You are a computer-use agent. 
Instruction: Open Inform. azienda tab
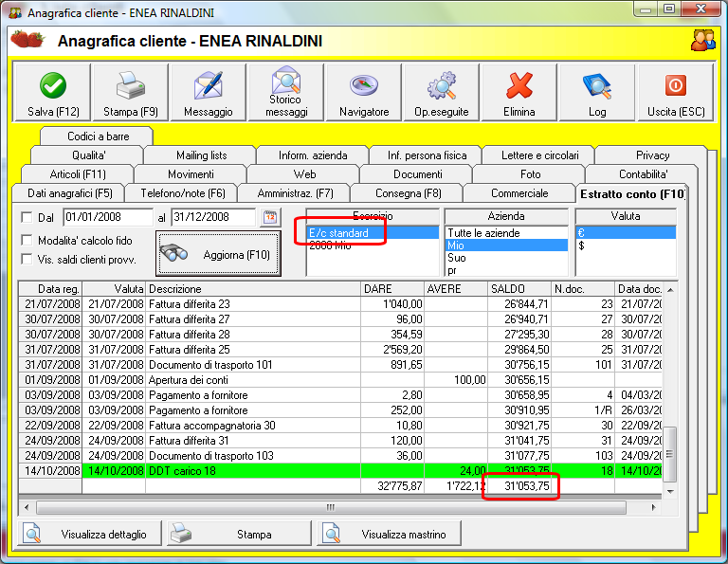tap(313, 155)
